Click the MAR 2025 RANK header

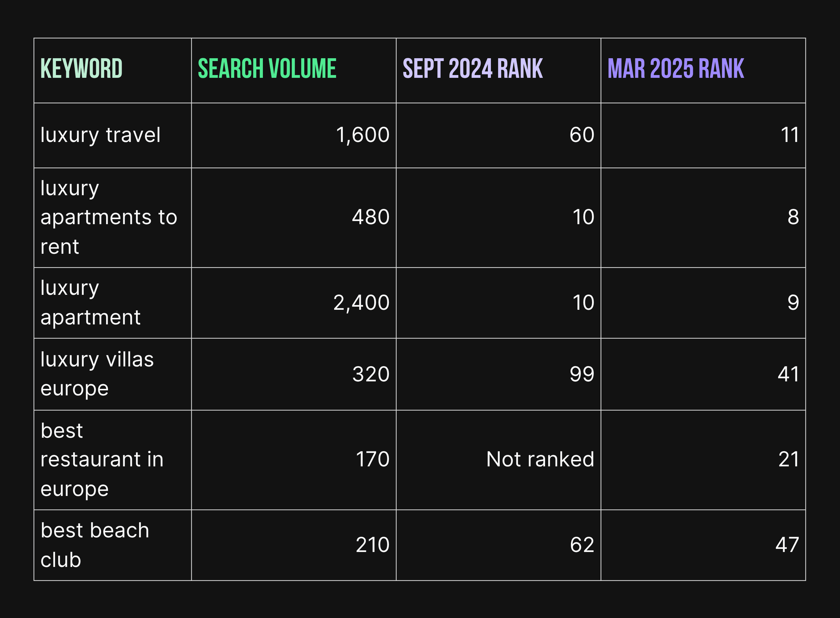(675, 69)
